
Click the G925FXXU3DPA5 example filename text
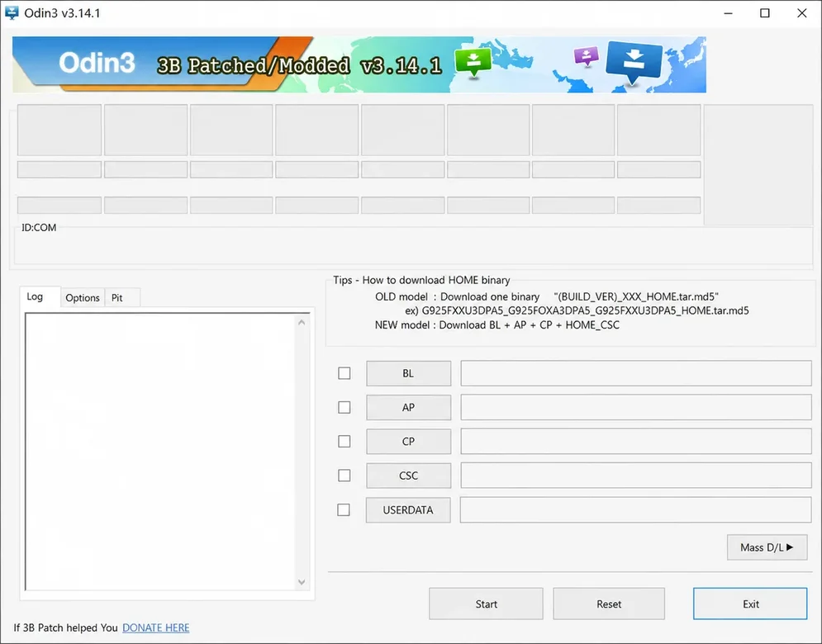pyautogui.click(x=585, y=310)
